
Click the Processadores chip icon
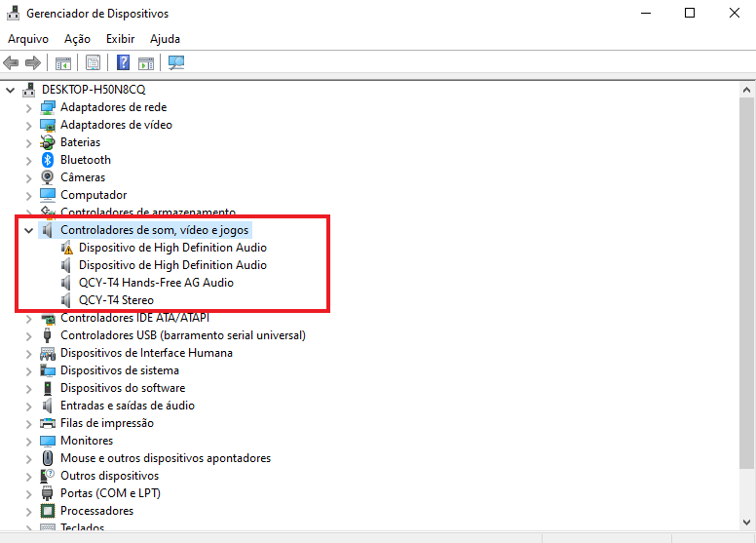pos(47,511)
